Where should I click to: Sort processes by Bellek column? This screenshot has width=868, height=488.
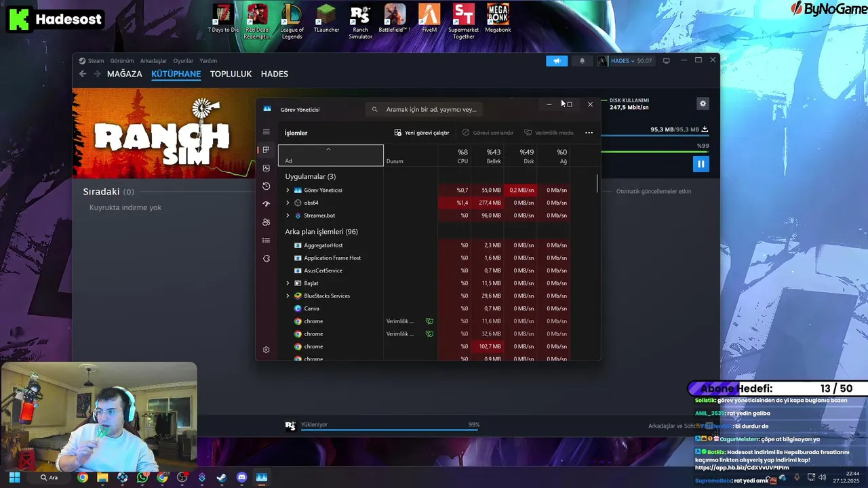(x=488, y=156)
